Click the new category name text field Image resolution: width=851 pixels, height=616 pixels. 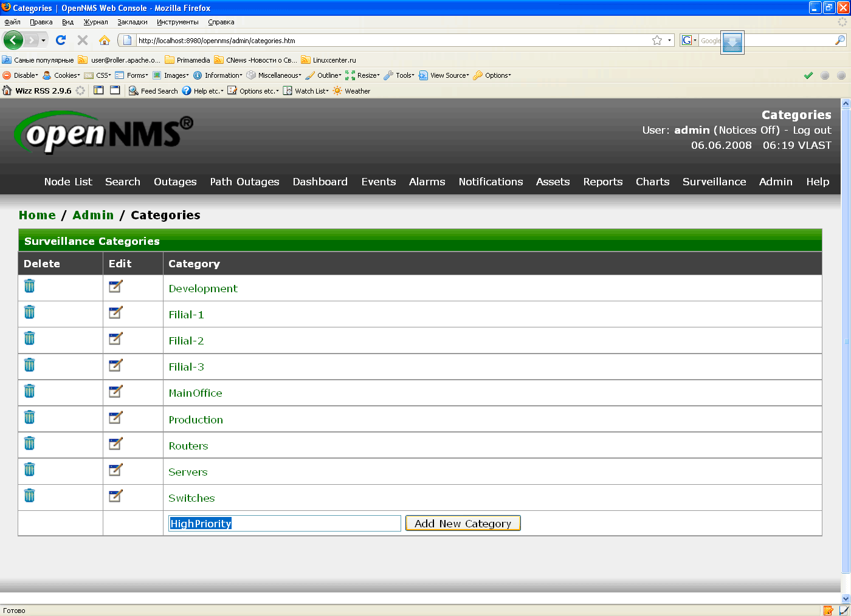coord(284,524)
